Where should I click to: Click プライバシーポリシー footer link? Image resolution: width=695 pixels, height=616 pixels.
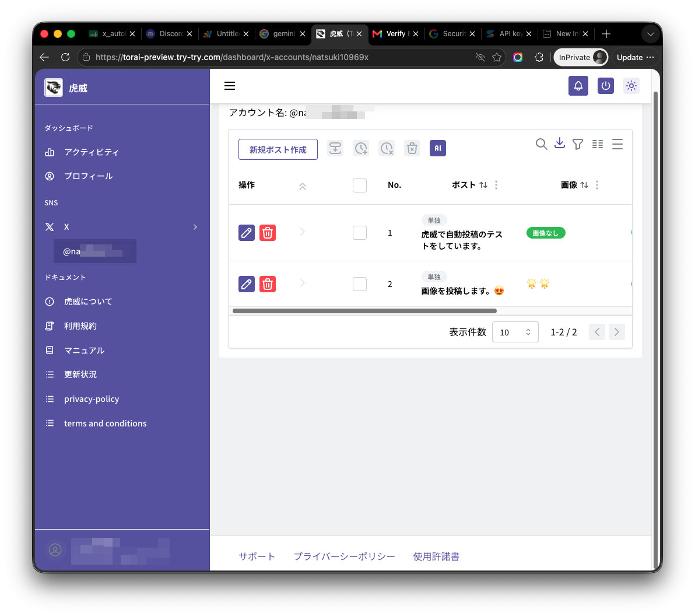344,556
